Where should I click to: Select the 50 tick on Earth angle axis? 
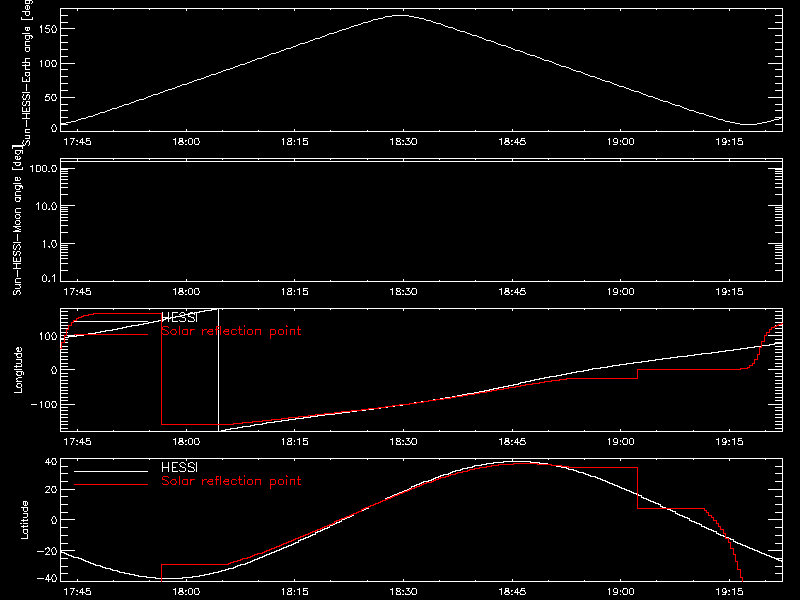51,97
